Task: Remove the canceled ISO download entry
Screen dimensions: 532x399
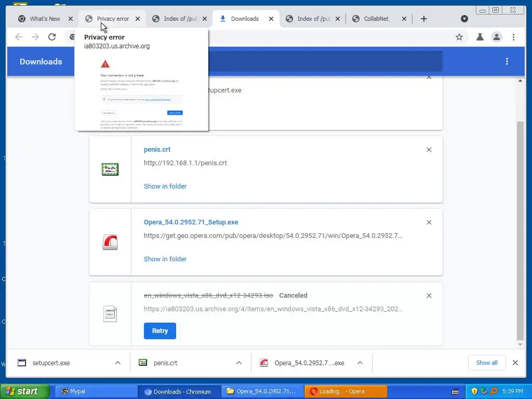Action: pos(429,296)
